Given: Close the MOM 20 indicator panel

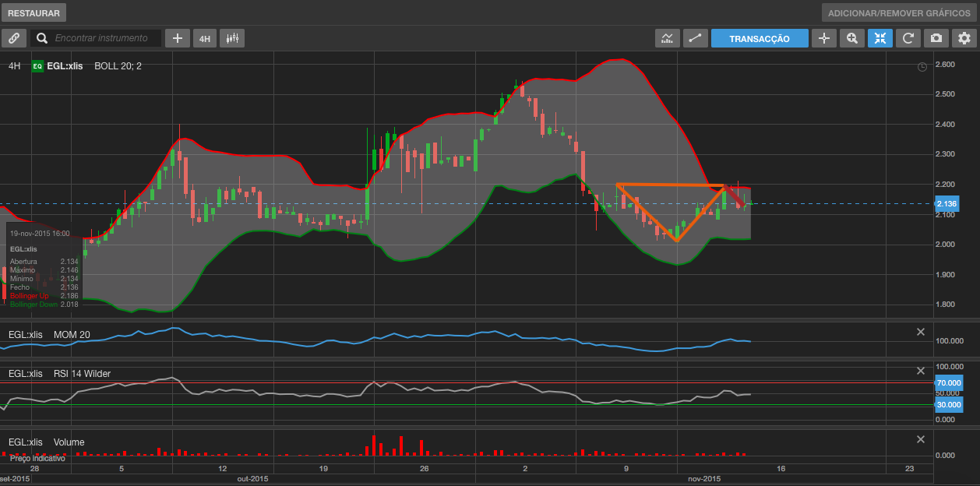Looking at the screenshot, I should point(920,333).
